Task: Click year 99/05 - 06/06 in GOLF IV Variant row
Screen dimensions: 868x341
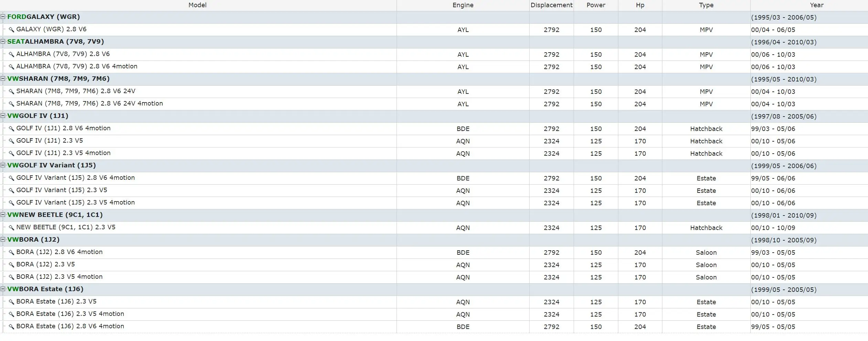Action: point(773,178)
